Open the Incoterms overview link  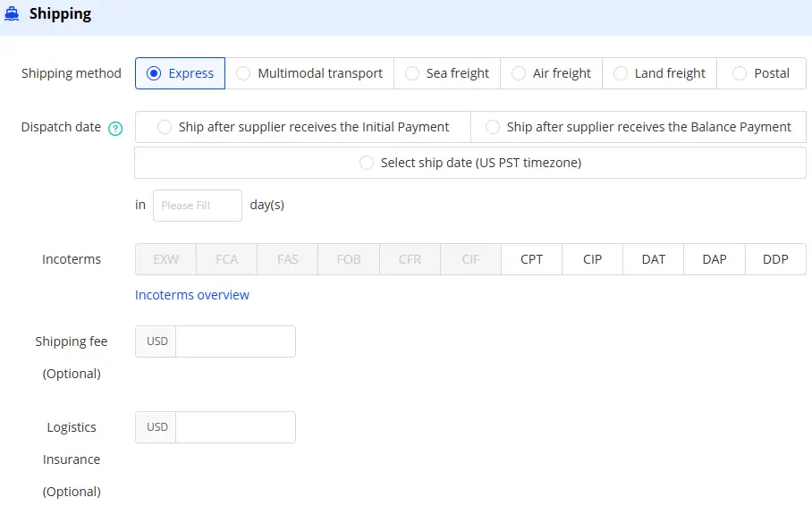192,295
